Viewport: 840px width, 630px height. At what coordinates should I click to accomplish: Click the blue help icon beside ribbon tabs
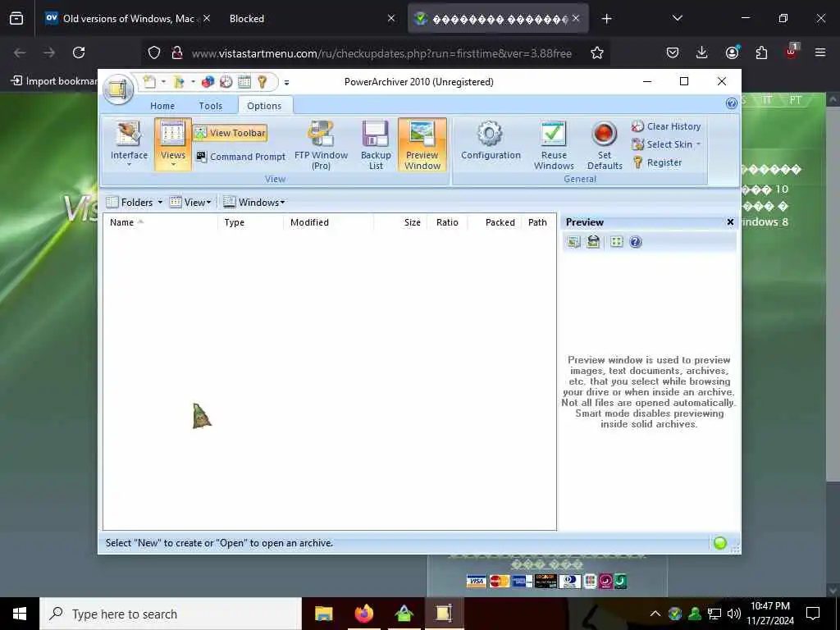731,104
